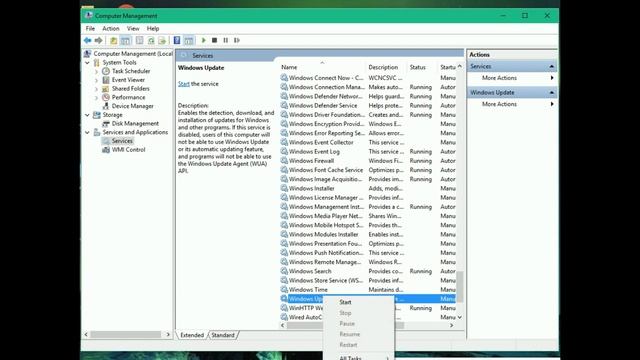Expand the Task Scheduler node arrow
This screenshot has width=640, height=360.
pyautogui.click(x=96, y=71)
